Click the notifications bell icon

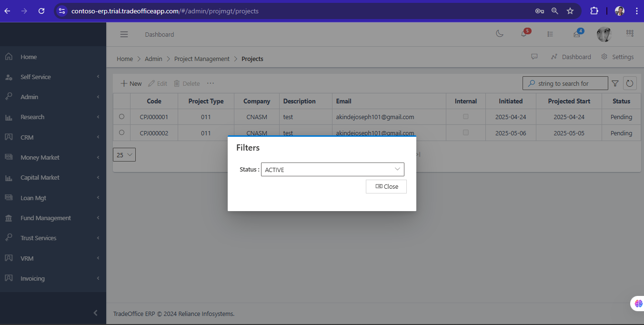coord(524,34)
